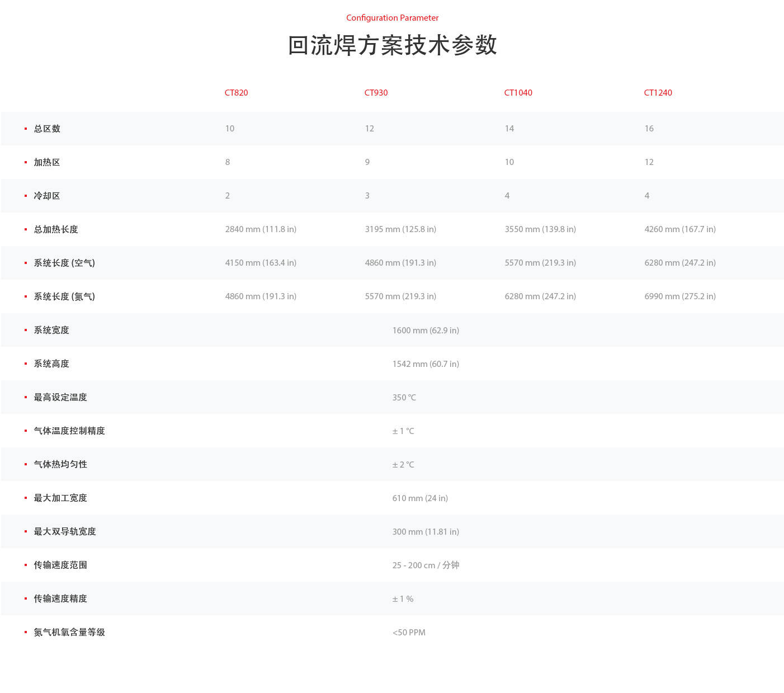Select the 350 ℃ max temperature value
784x693 pixels.
[404, 398]
